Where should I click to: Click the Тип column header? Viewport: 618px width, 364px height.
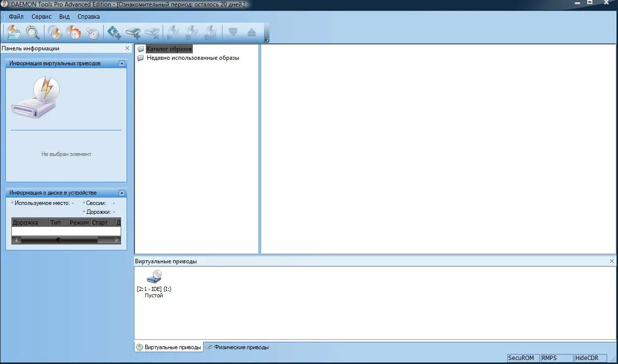pos(58,223)
